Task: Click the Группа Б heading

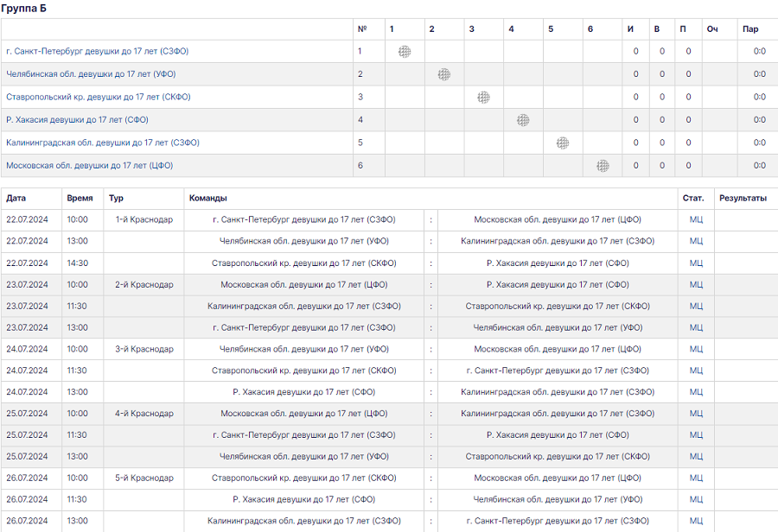Action: click(24, 9)
